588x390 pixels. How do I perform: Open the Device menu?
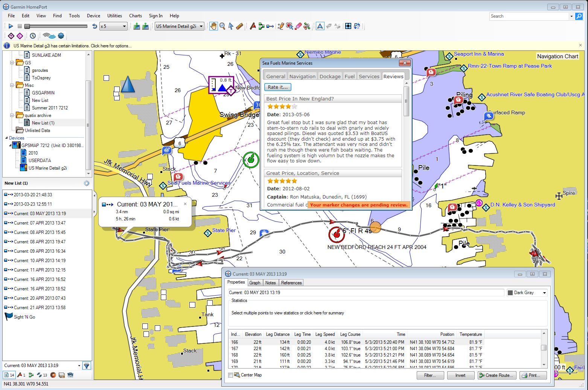[93, 16]
